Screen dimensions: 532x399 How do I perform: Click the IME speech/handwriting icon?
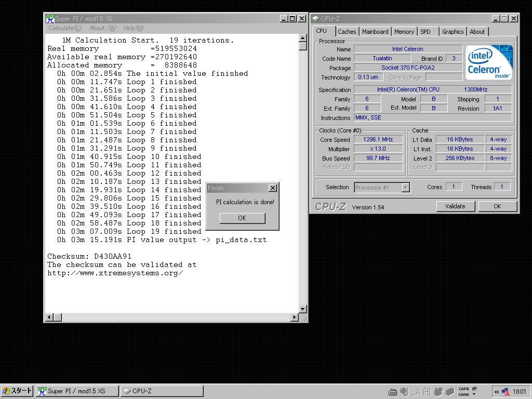coord(405,392)
